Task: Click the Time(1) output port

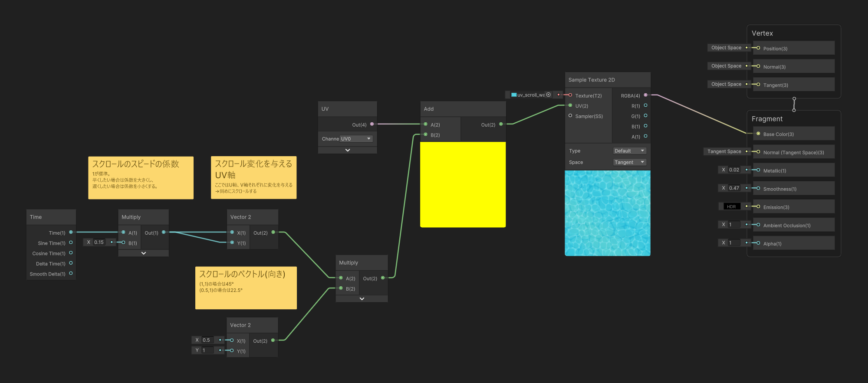Action: pyautogui.click(x=71, y=232)
